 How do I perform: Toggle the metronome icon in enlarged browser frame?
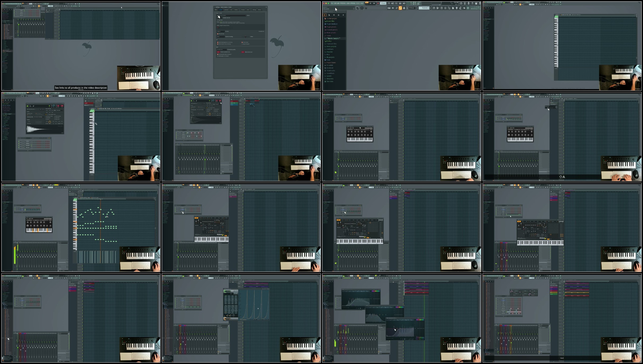click(389, 3)
